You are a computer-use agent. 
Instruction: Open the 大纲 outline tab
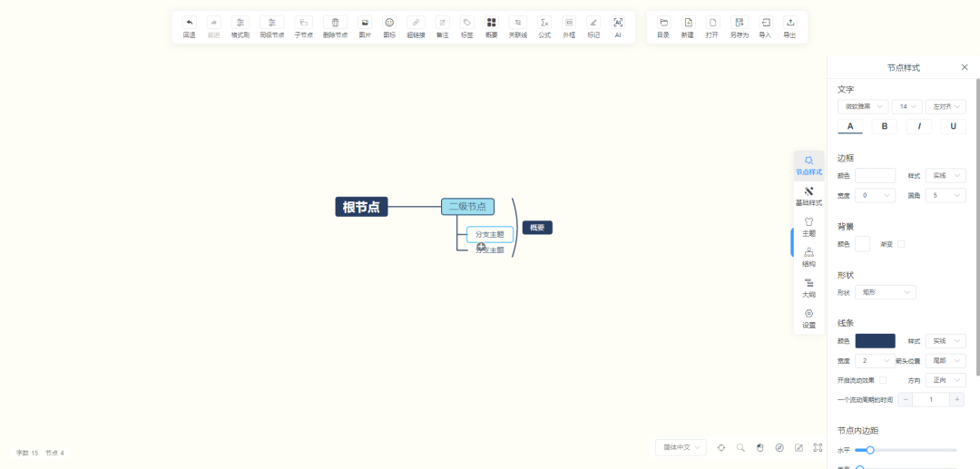(808, 288)
